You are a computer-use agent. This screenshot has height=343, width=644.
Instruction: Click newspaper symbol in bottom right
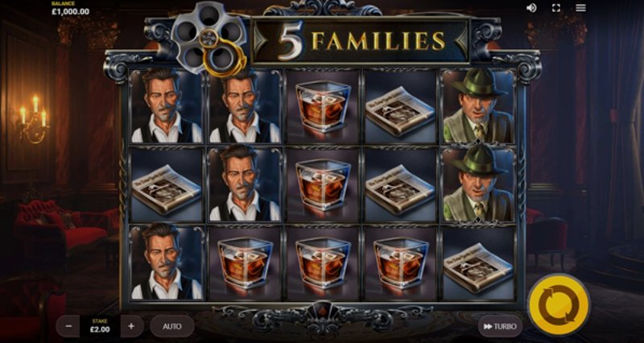pos(478,263)
